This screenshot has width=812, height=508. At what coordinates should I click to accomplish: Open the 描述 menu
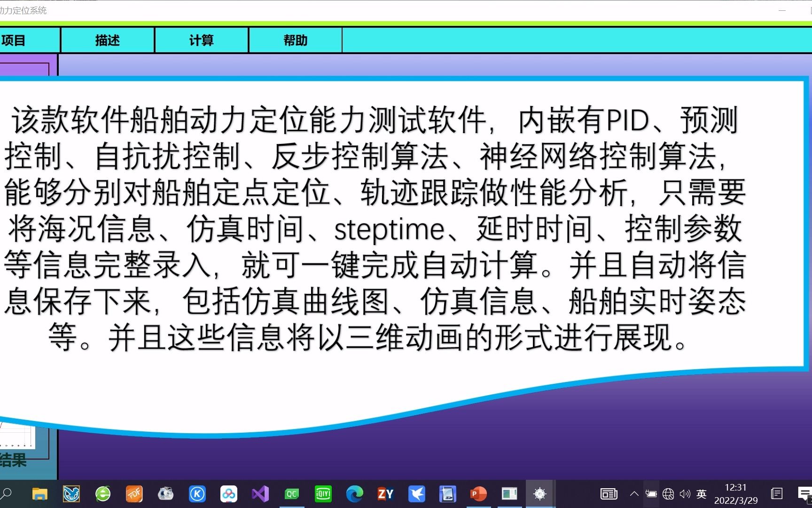[108, 40]
